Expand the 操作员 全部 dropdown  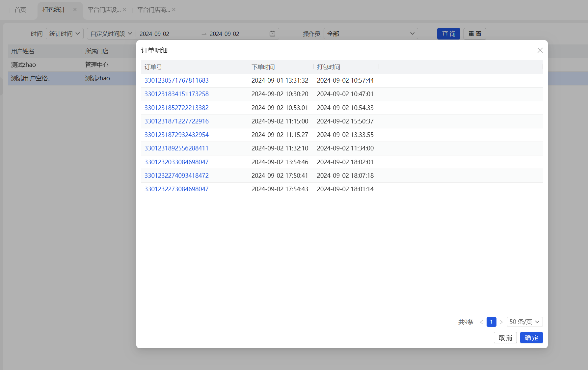coord(371,34)
